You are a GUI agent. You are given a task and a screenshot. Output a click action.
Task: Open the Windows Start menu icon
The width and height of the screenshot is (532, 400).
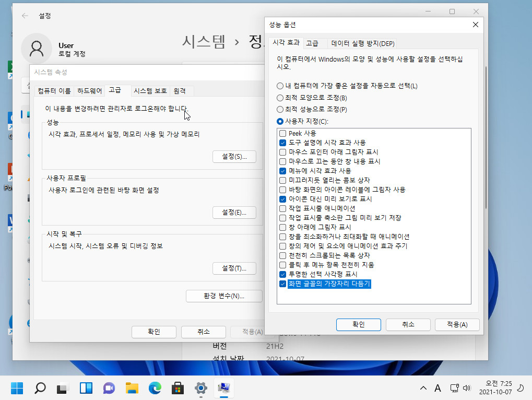click(x=17, y=388)
